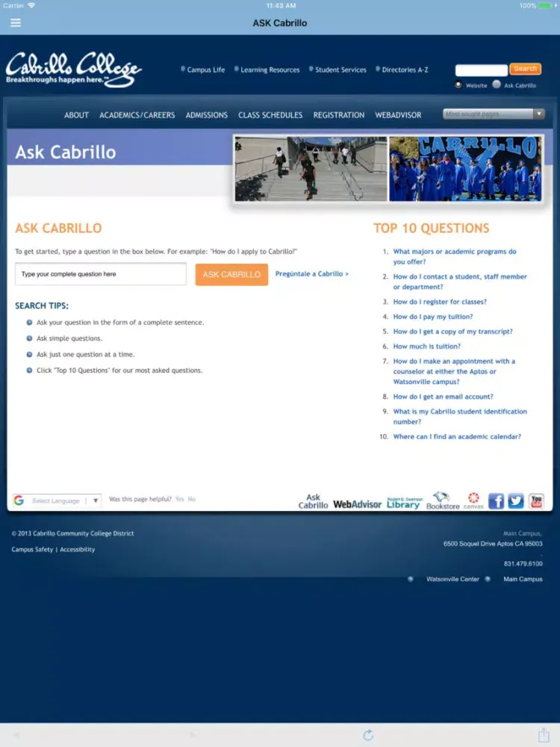Open question What majors or academic programs
This screenshot has width=560, height=747.
point(454,256)
